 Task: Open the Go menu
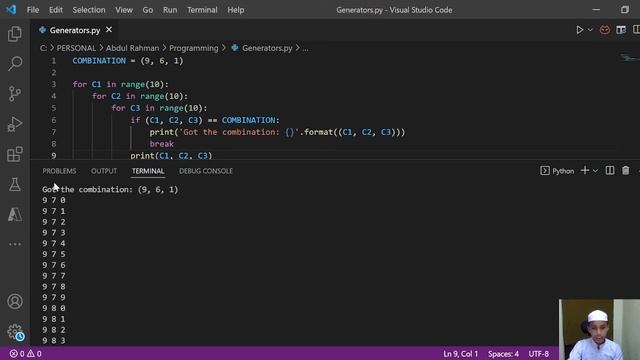click(148, 10)
